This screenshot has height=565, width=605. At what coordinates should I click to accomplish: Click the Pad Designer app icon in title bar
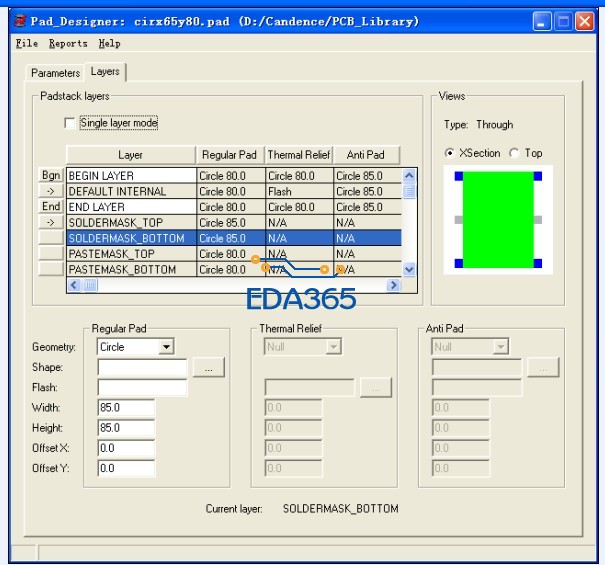pos(20,21)
